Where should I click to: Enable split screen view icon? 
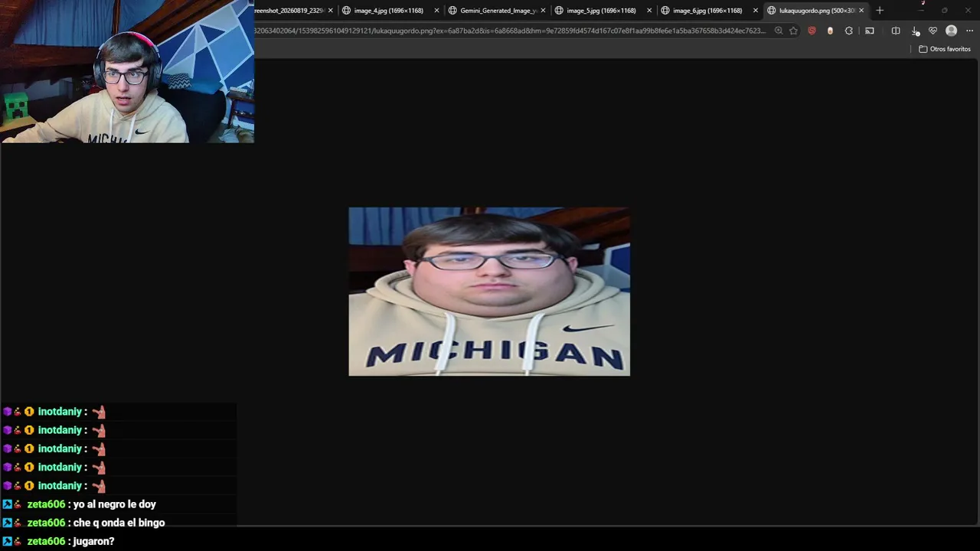pos(896,31)
